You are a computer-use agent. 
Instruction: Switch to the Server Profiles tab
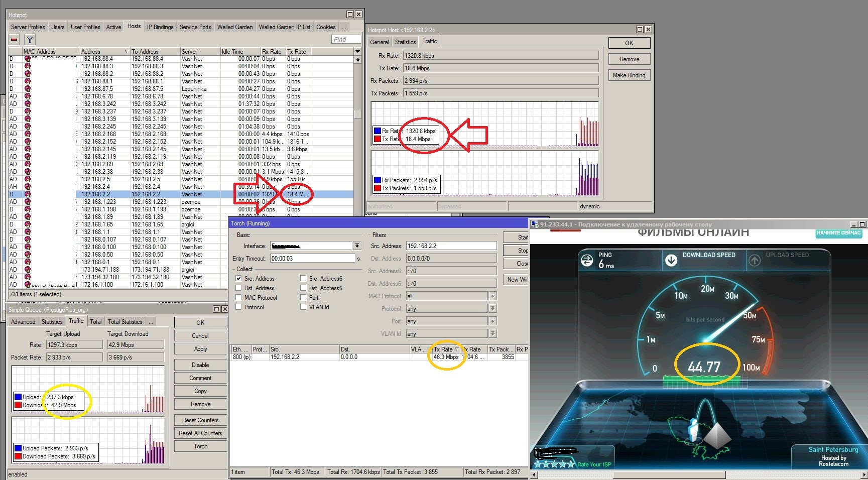coord(28,27)
